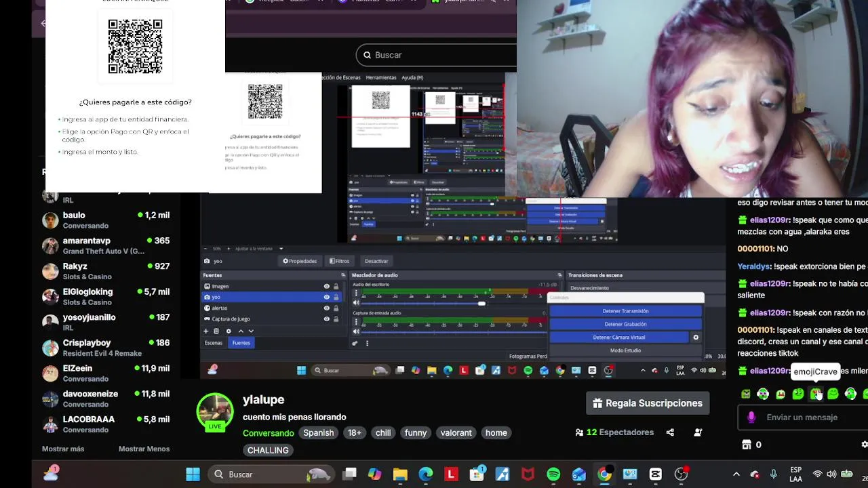The width and height of the screenshot is (868, 488).
Task: Click the Detener Cámara Virtual button
Action: (x=618, y=337)
